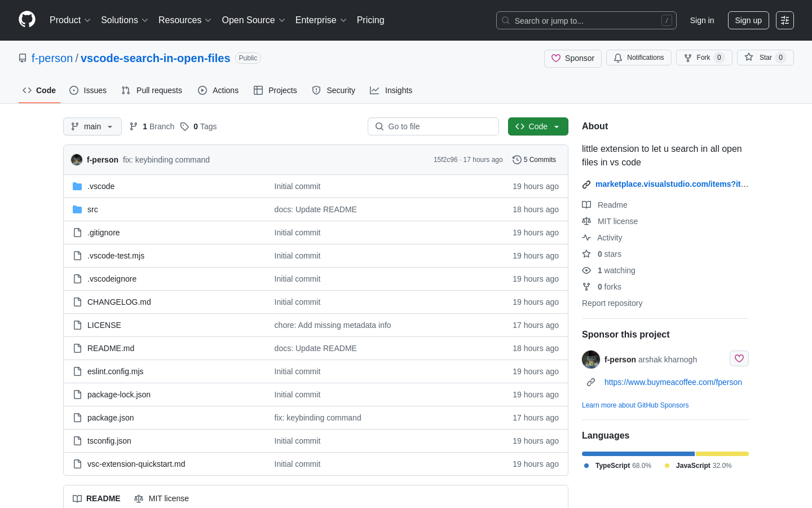Click the forks icon in About section

tap(586, 287)
